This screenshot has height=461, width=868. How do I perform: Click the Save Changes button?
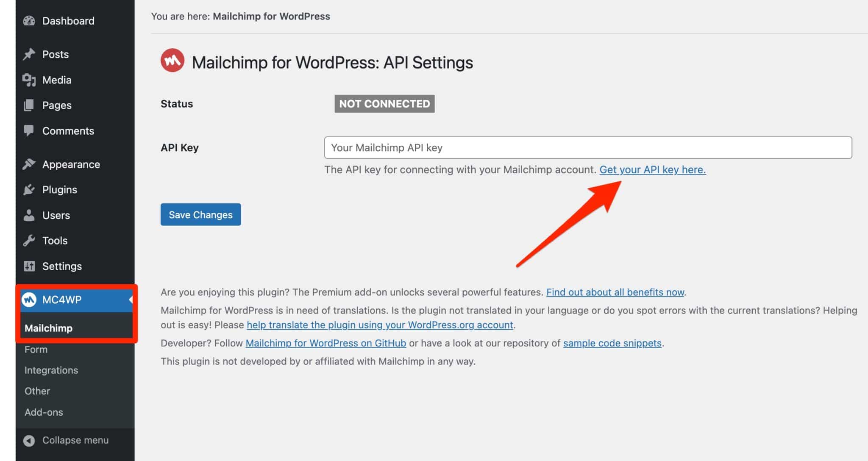coord(200,214)
